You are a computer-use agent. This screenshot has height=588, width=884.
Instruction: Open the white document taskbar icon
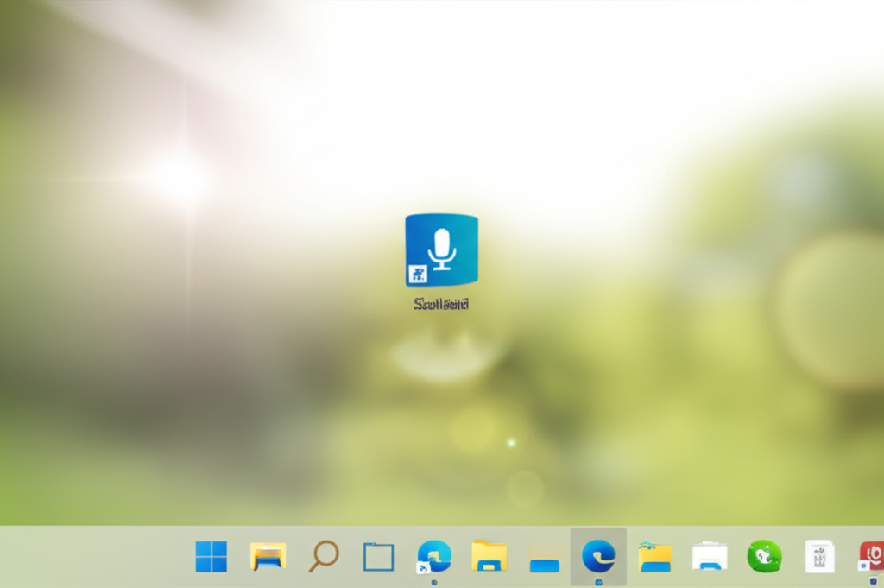(818, 557)
